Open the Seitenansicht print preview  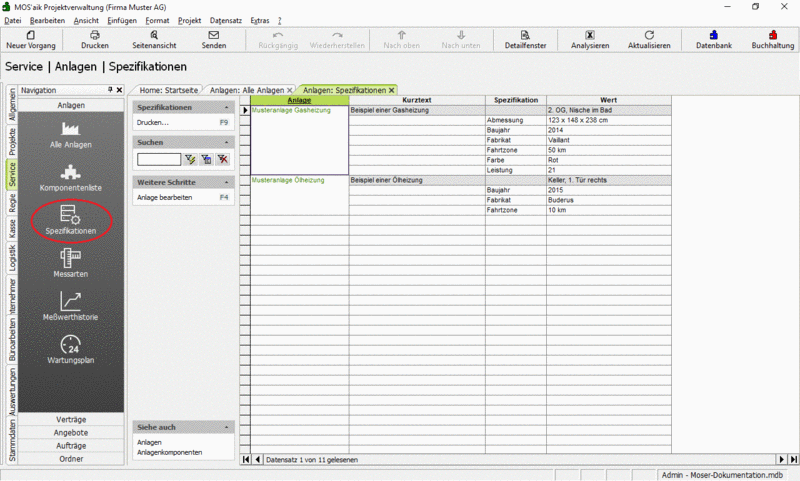[x=154, y=39]
